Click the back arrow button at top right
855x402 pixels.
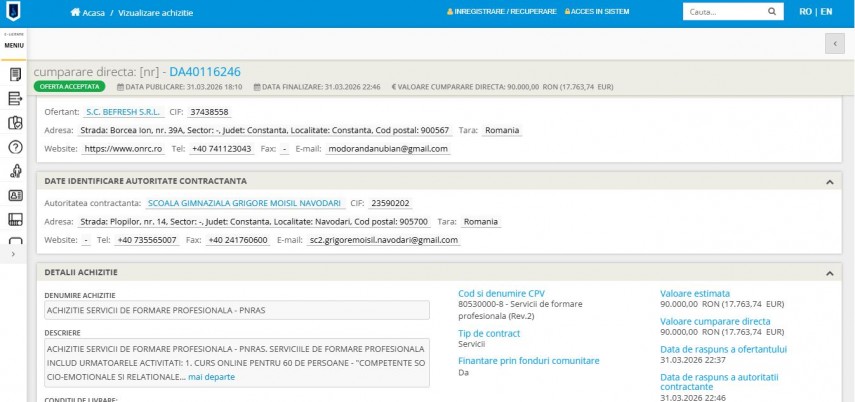coord(834,43)
